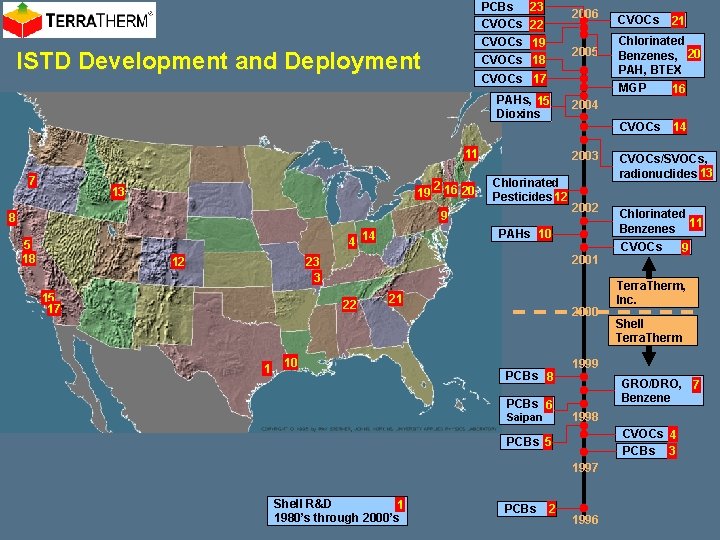This screenshot has height=540, width=720.
Task: Click the black down arrow below Shell TerraTherm
Action: coord(648,355)
